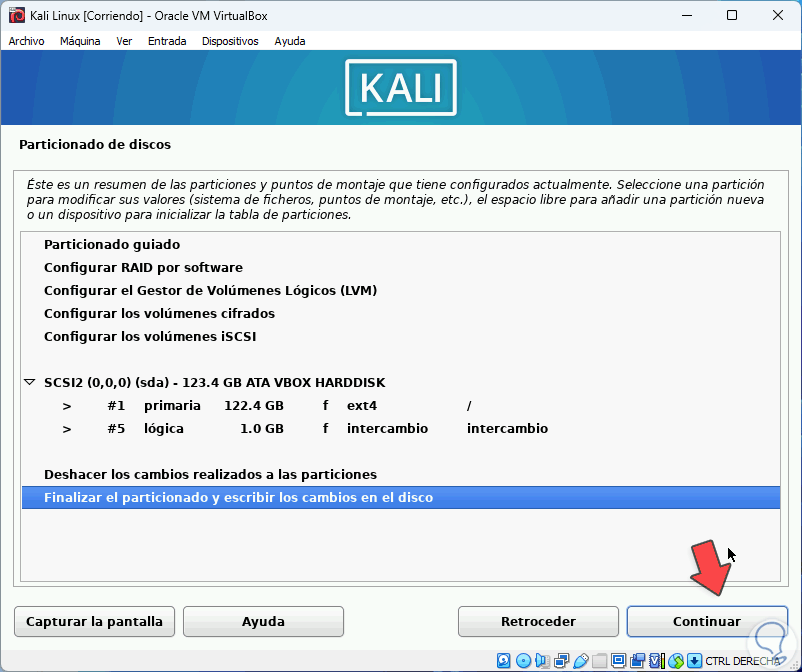The image size is (802, 672).
Task: Click the virtualization CPU status icon
Action: click(657, 661)
